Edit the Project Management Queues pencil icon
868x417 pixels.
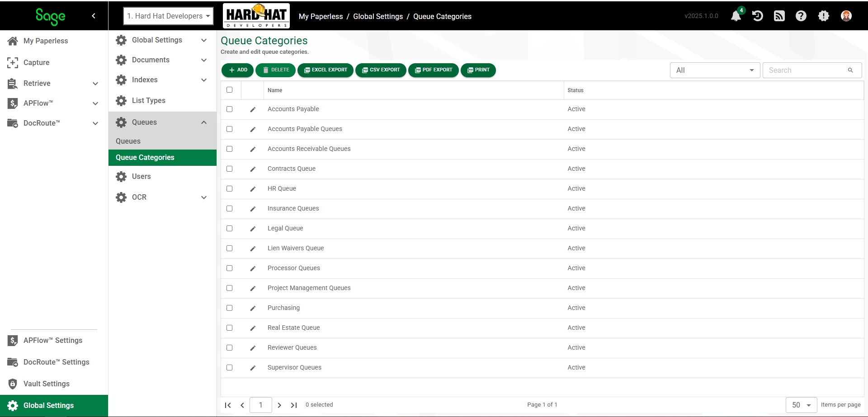click(x=253, y=288)
